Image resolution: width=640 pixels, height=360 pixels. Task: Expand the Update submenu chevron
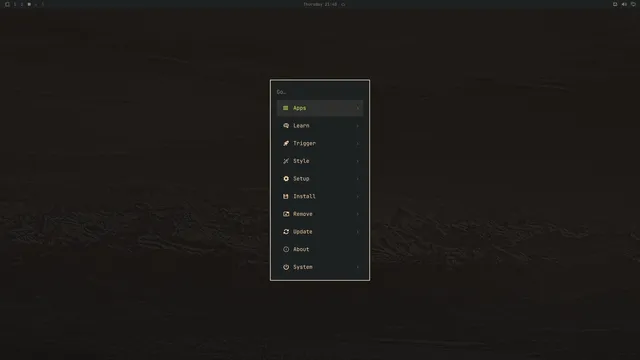click(358, 231)
